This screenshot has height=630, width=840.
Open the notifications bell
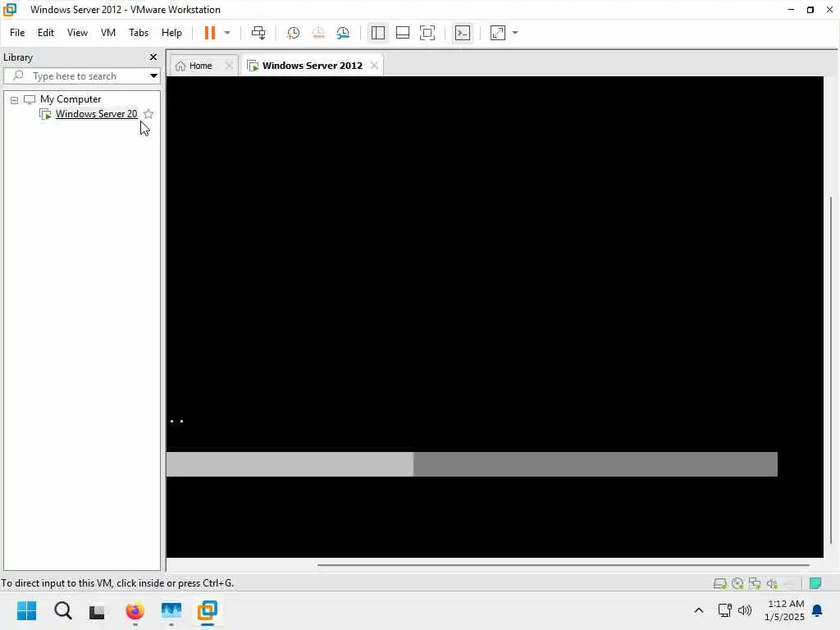tap(818, 610)
